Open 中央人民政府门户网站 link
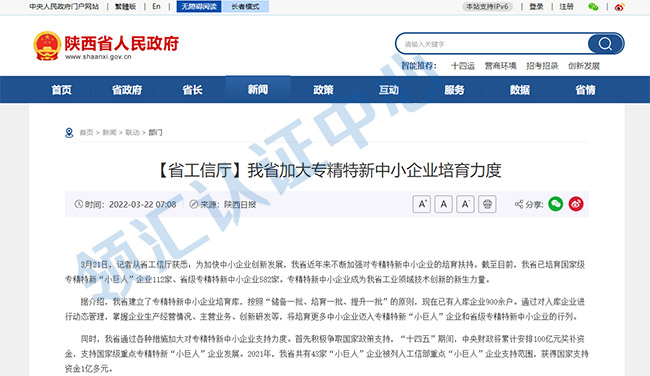 pyautogui.click(x=64, y=7)
